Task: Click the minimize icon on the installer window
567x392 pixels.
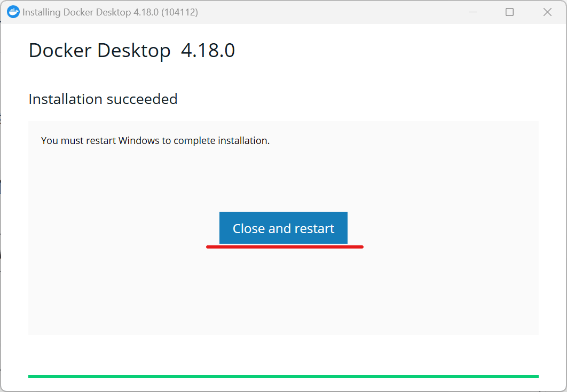Action: [x=472, y=12]
